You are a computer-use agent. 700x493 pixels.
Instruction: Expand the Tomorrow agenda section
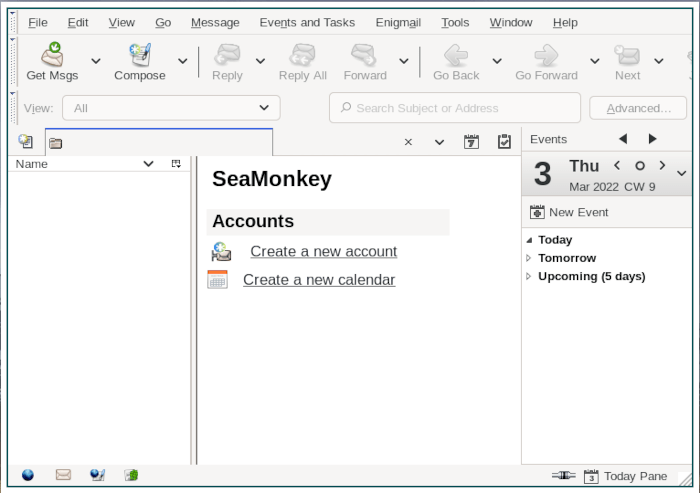pos(529,258)
